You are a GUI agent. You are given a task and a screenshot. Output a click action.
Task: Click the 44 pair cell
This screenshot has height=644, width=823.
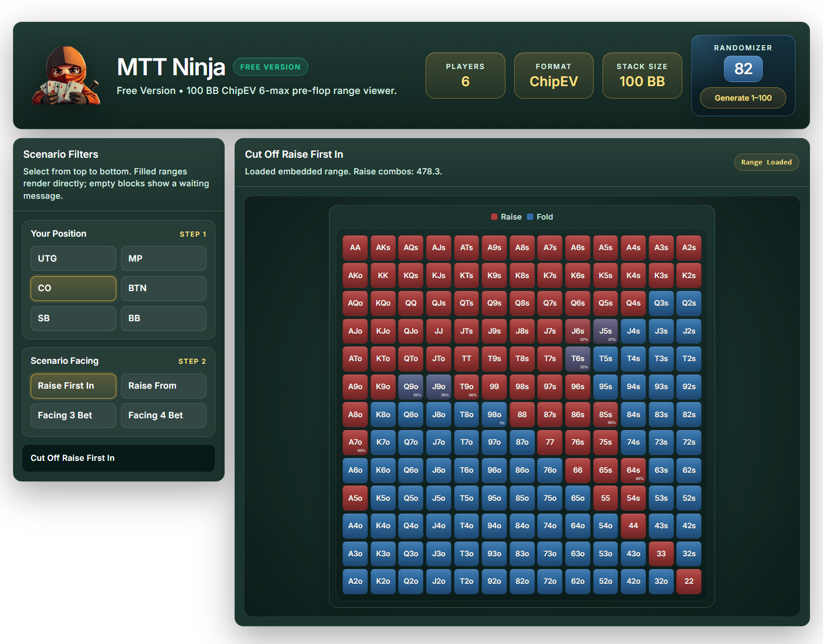coord(633,526)
